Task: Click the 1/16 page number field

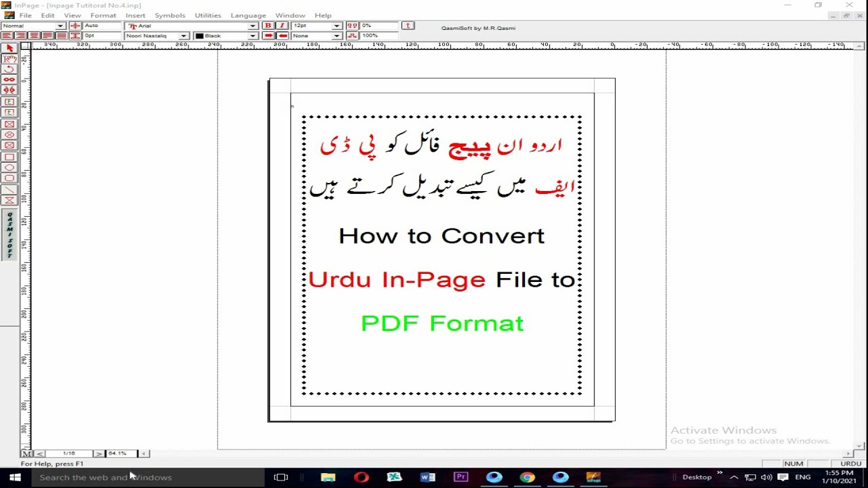Action: point(69,453)
